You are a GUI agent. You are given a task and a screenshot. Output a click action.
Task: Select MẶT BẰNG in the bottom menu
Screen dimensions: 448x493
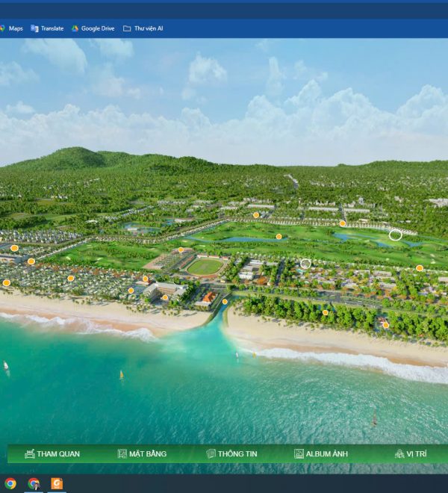tap(142, 453)
